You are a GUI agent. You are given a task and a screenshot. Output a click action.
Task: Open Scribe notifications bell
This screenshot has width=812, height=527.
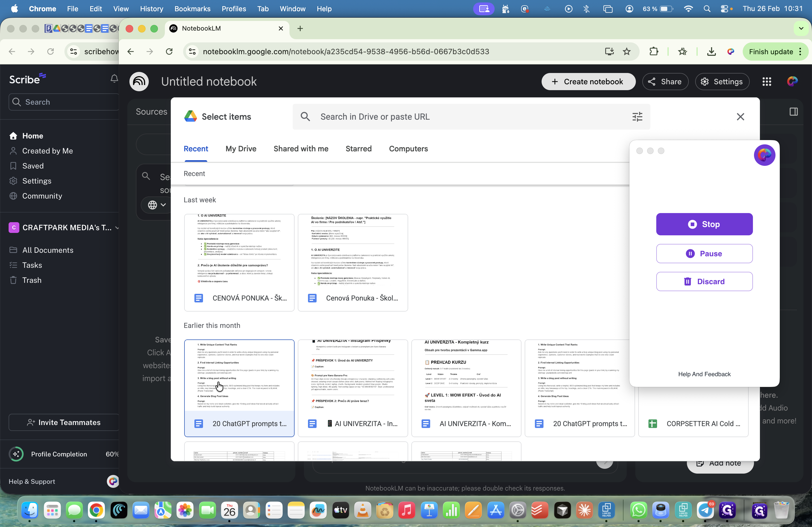[114, 79]
